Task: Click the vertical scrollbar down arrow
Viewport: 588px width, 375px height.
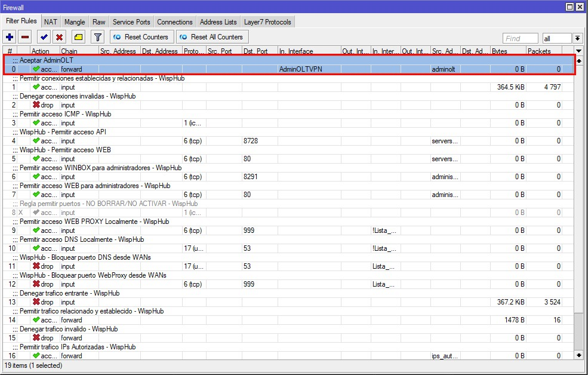Action: click(578, 355)
